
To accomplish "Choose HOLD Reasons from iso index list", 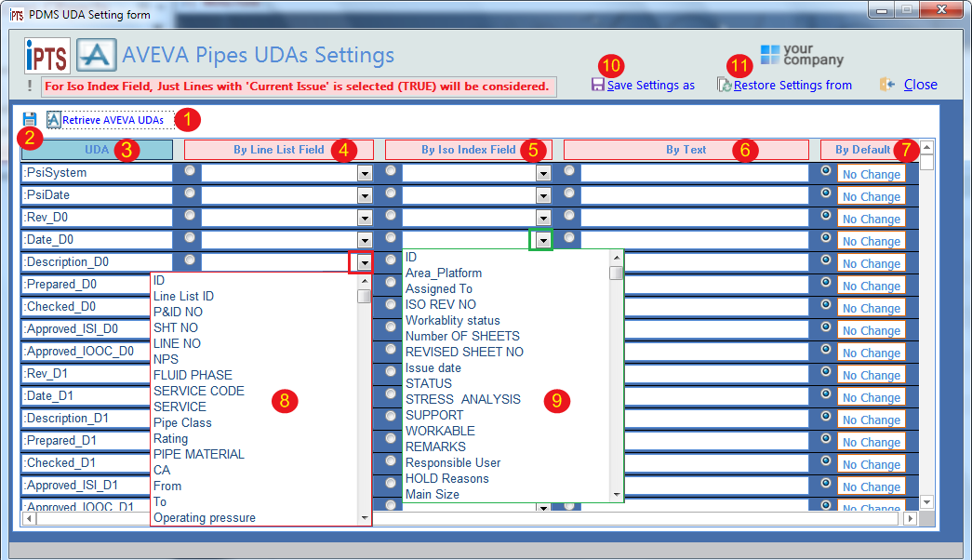I will point(447,479).
